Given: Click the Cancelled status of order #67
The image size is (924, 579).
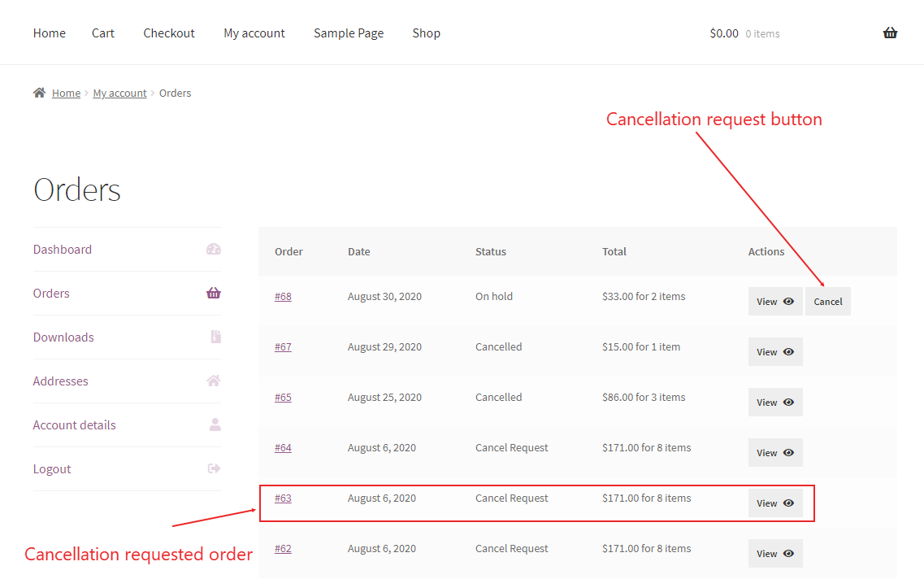Looking at the screenshot, I should pos(498,346).
